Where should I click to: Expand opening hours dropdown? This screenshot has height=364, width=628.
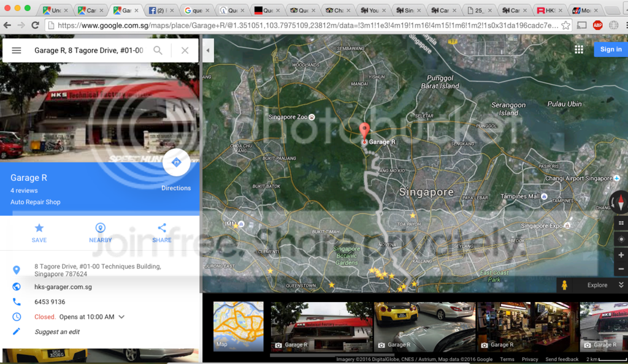click(x=121, y=317)
